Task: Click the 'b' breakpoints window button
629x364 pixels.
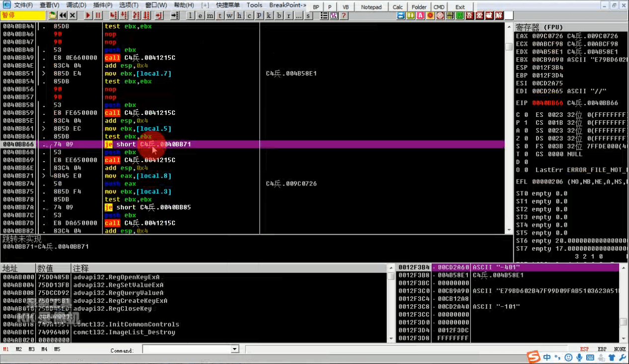Action: click(279, 15)
